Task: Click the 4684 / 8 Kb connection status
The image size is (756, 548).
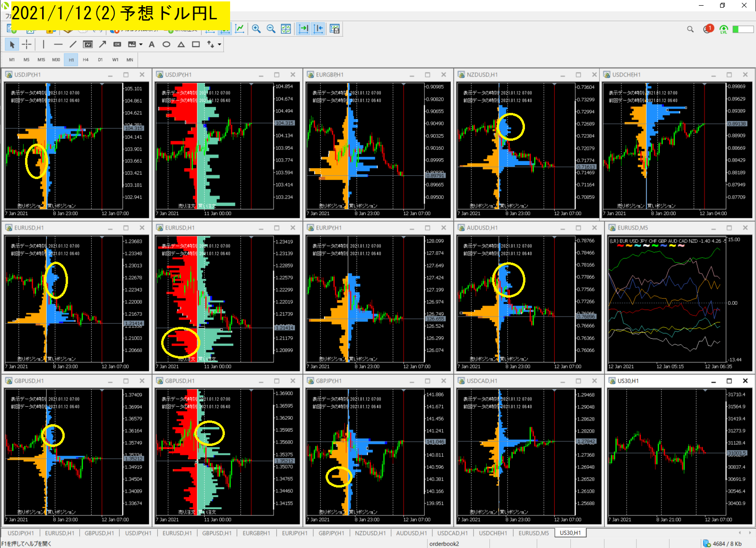Action: (723, 544)
